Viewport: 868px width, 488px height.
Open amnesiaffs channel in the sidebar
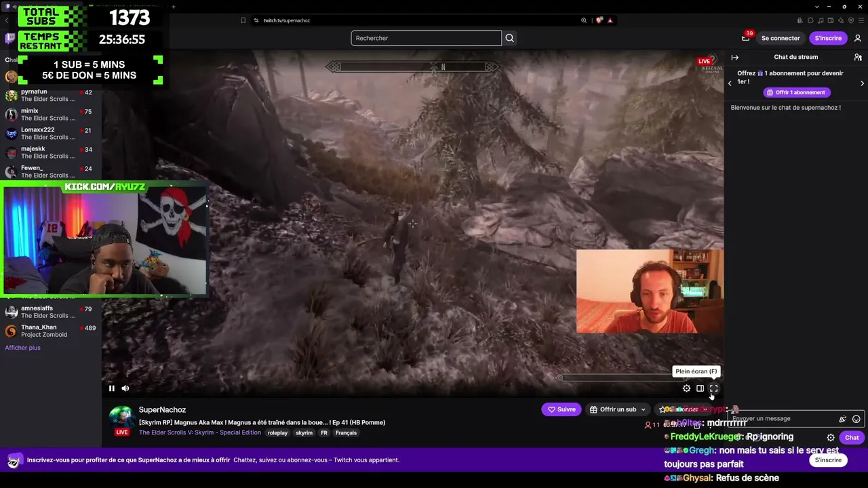coord(51,312)
